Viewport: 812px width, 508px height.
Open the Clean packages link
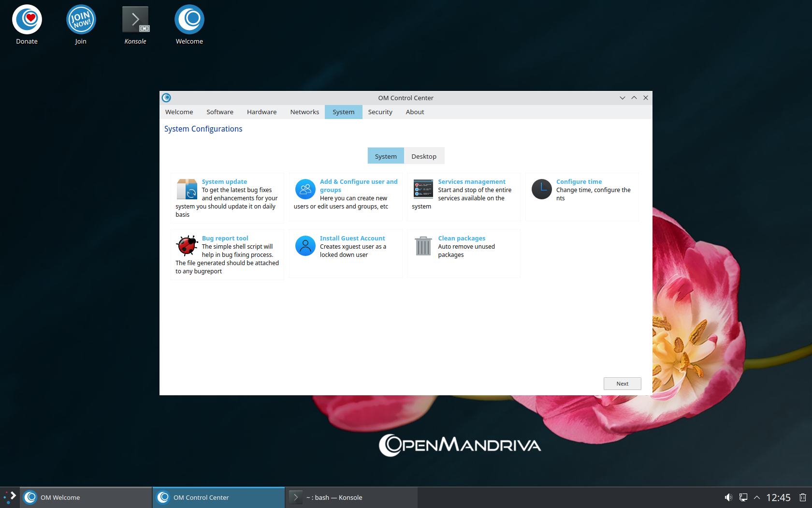[x=462, y=239]
